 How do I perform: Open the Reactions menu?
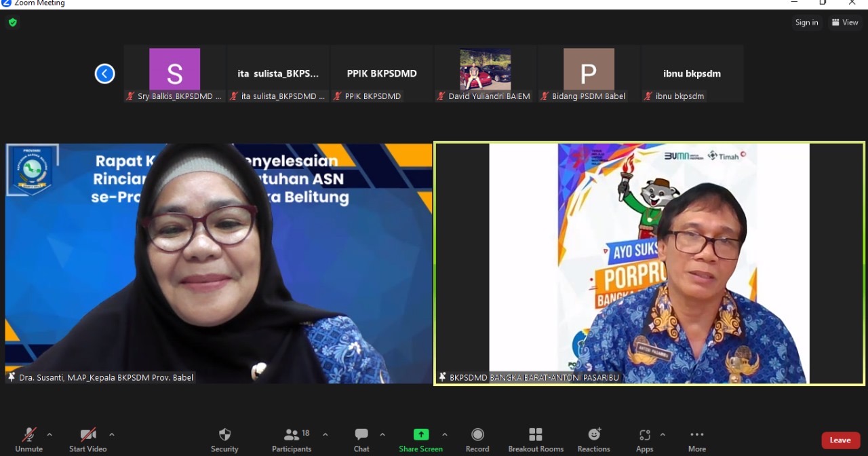point(594,440)
